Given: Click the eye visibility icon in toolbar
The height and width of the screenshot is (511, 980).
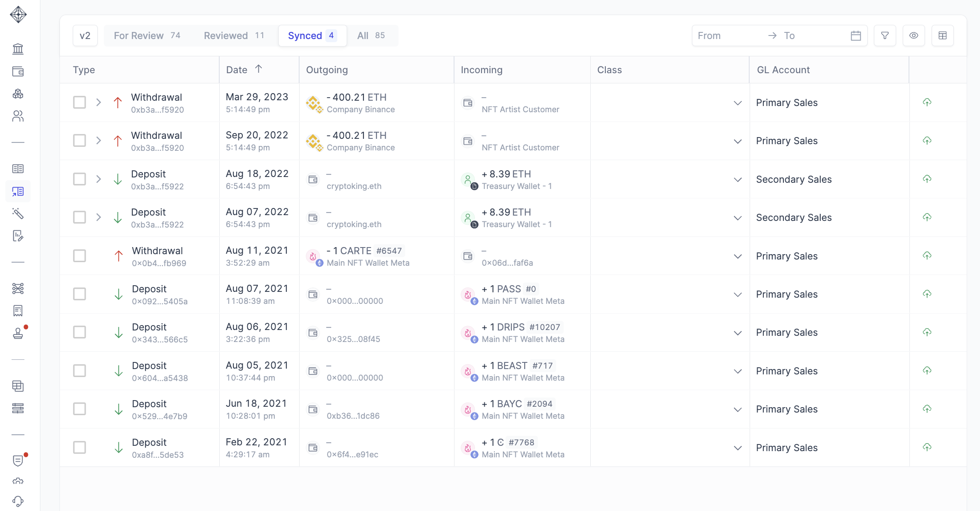Looking at the screenshot, I should click(x=913, y=35).
